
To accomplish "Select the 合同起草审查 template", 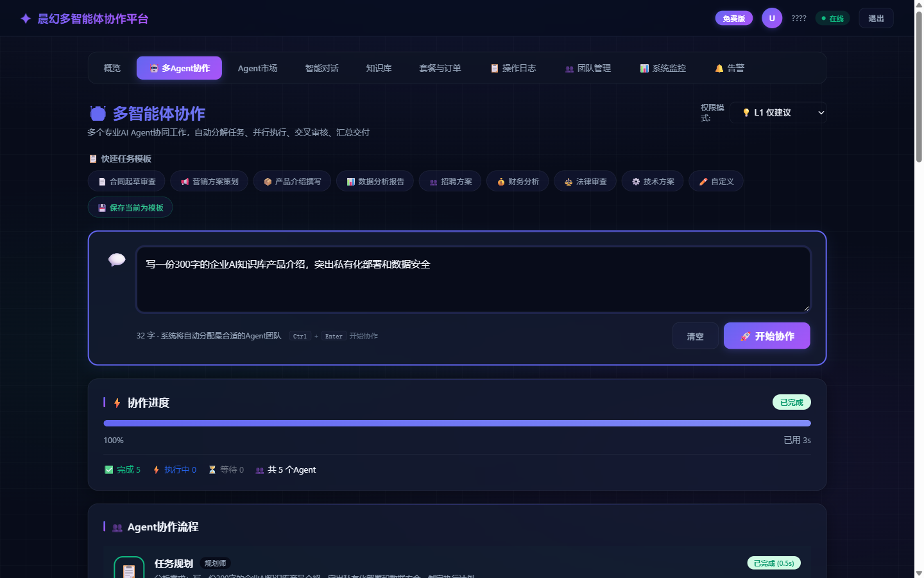I will tap(126, 181).
